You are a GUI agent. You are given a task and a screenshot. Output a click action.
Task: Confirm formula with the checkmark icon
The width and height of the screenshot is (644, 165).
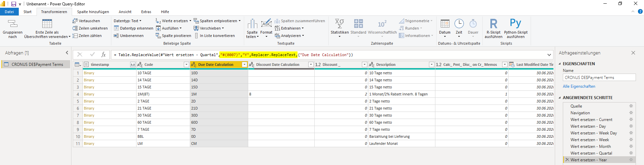click(x=92, y=54)
